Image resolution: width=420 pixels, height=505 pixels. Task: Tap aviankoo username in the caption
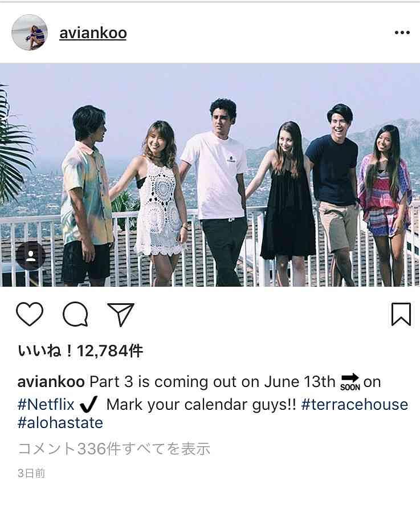coord(51,382)
